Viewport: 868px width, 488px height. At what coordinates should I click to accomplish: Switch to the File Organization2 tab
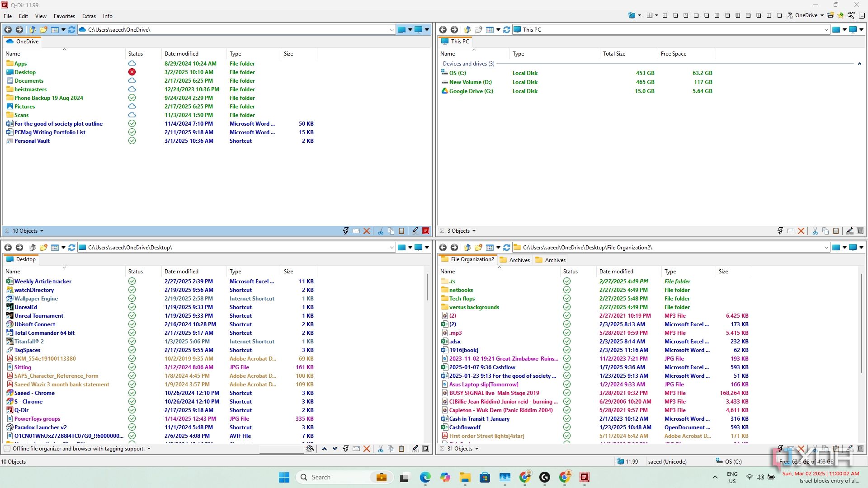pos(468,260)
